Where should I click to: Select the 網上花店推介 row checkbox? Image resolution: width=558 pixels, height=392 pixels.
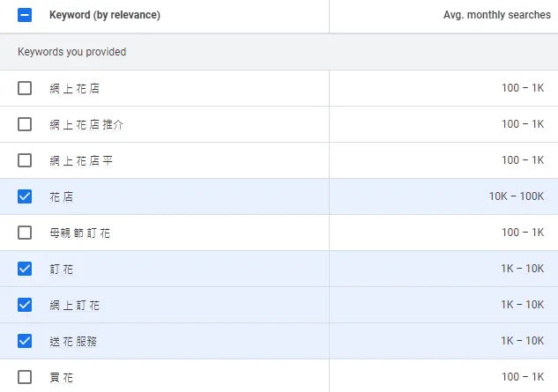click(25, 124)
